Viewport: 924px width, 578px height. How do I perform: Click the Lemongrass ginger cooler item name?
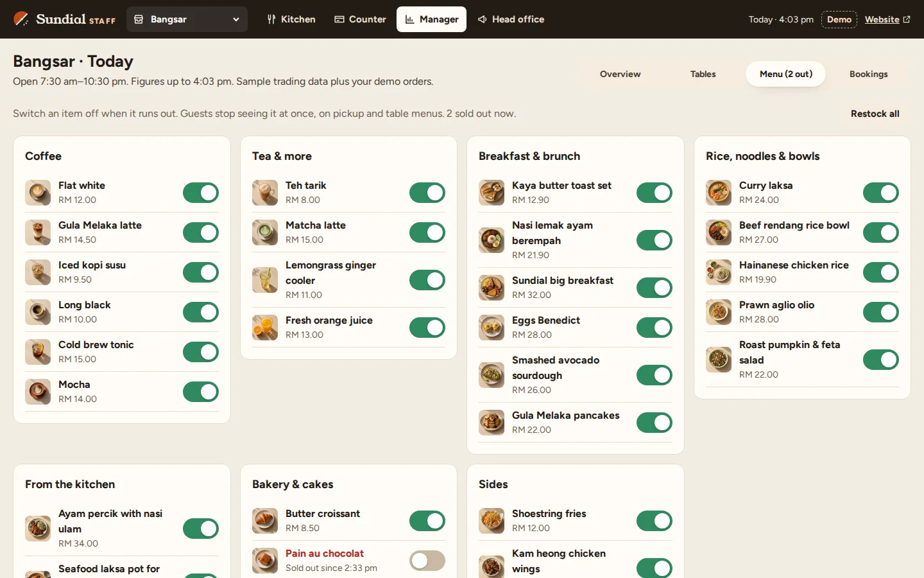(x=330, y=272)
